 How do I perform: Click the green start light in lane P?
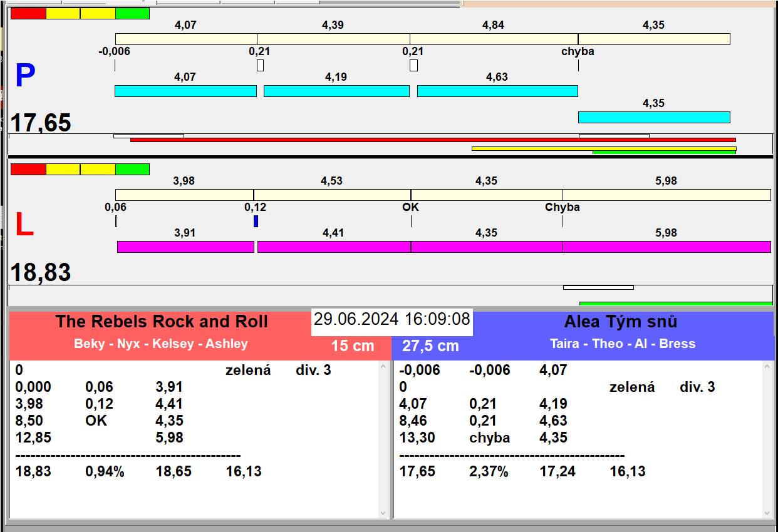tap(132, 14)
